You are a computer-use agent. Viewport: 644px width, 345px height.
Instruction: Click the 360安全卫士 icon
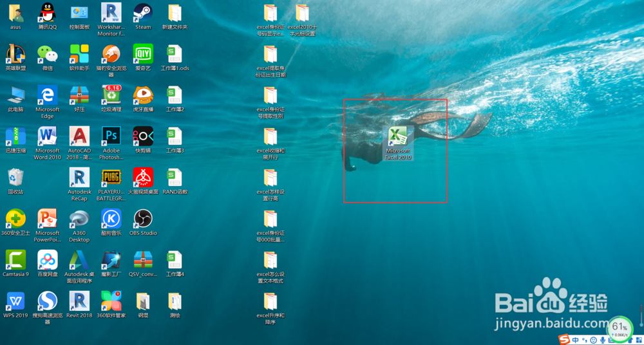(x=15, y=222)
